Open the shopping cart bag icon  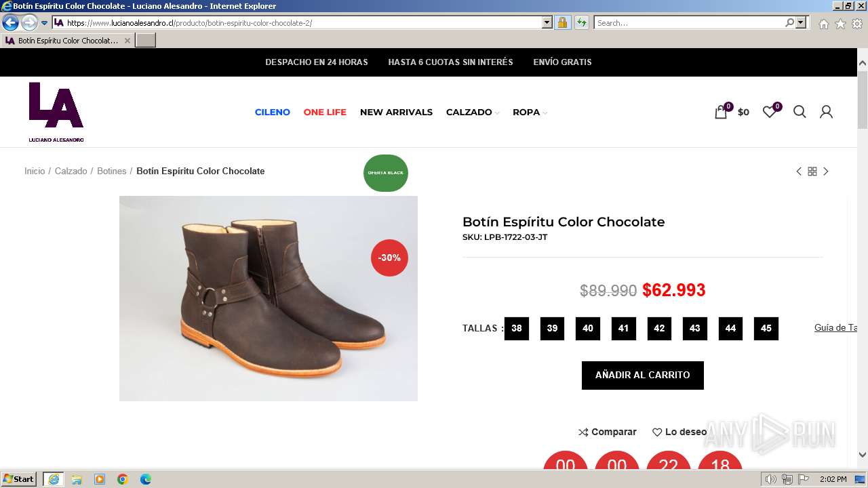click(x=721, y=113)
